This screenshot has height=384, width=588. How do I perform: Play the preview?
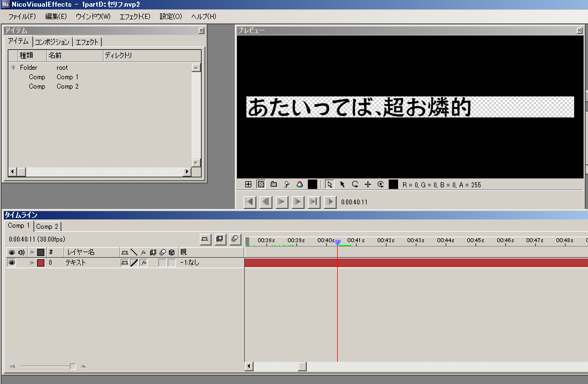click(x=282, y=202)
